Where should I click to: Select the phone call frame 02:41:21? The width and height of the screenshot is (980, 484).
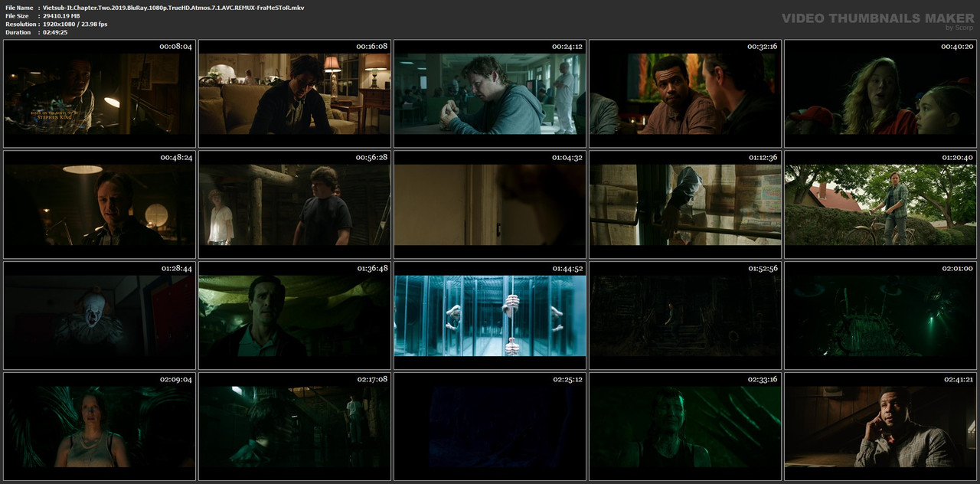[880, 427]
